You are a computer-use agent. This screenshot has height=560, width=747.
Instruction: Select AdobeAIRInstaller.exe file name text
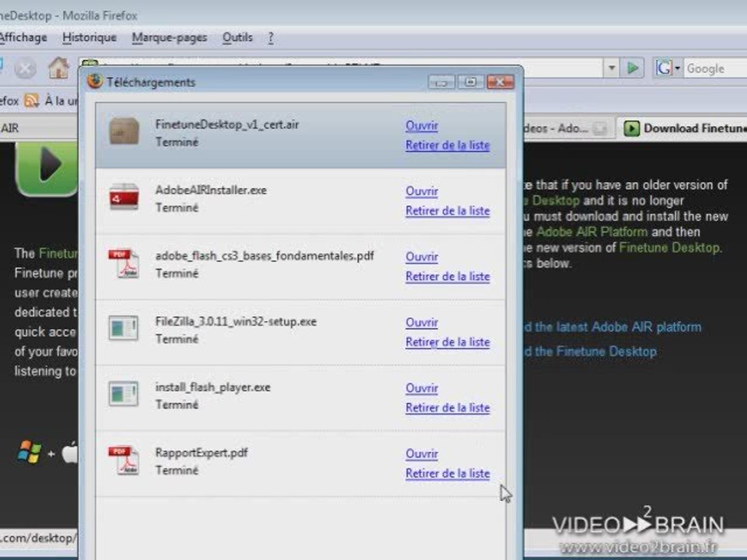pyautogui.click(x=211, y=191)
